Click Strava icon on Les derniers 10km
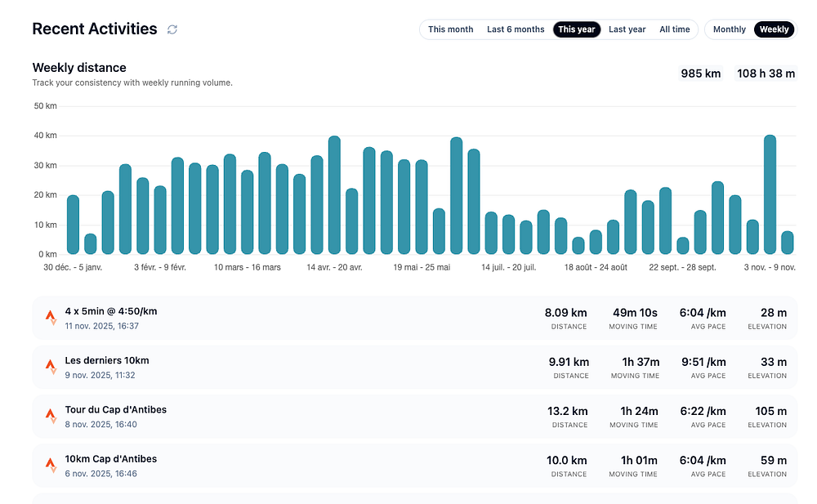Viewport: 817px width, 504px height. pyautogui.click(x=51, y=367)
